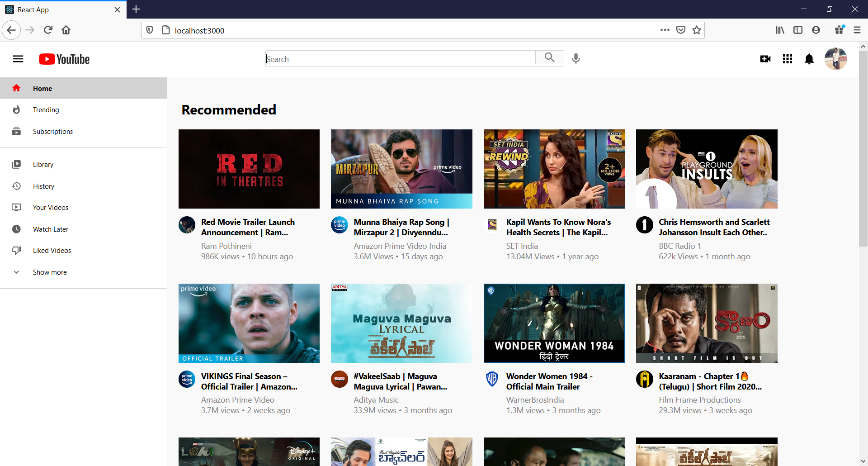The image size is (868, 466).
Task: Open Wonder Woman 1984 thumbnail
Action: tap(554, 323)
